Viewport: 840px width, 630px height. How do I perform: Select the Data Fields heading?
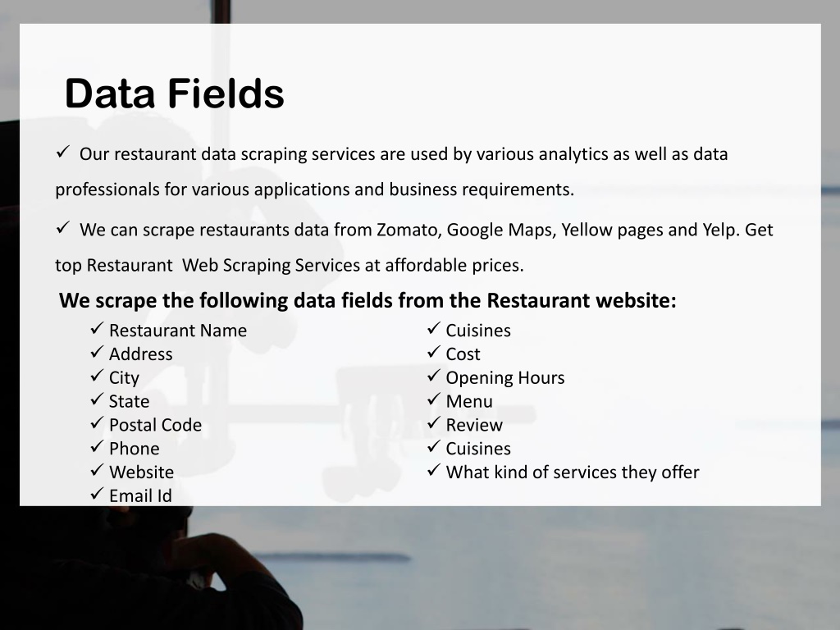point(174,94)
